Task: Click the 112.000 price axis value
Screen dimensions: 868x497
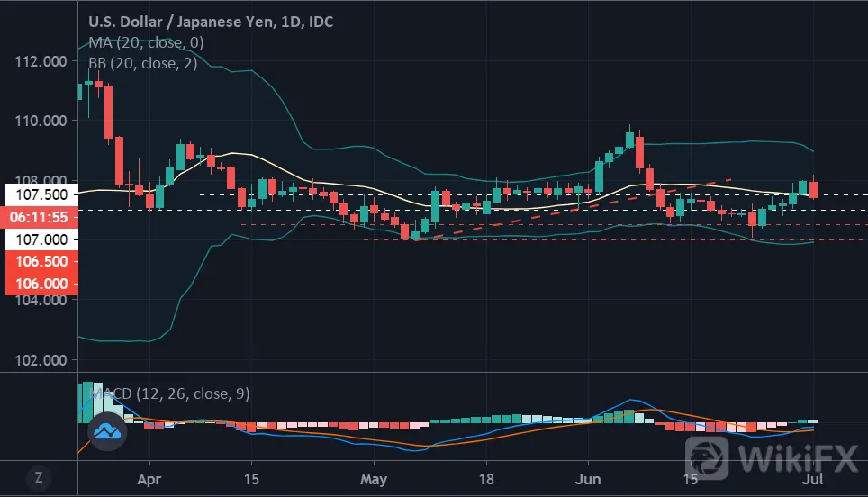Action: point(41,61)
